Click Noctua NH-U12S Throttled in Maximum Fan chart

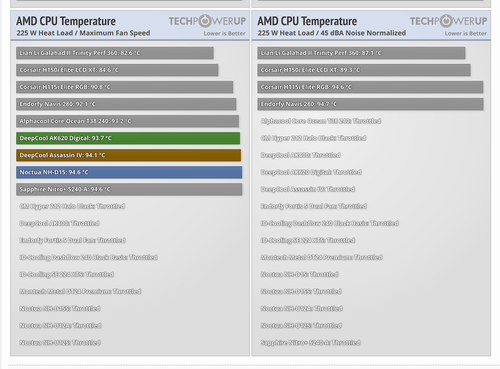(60, 342)
